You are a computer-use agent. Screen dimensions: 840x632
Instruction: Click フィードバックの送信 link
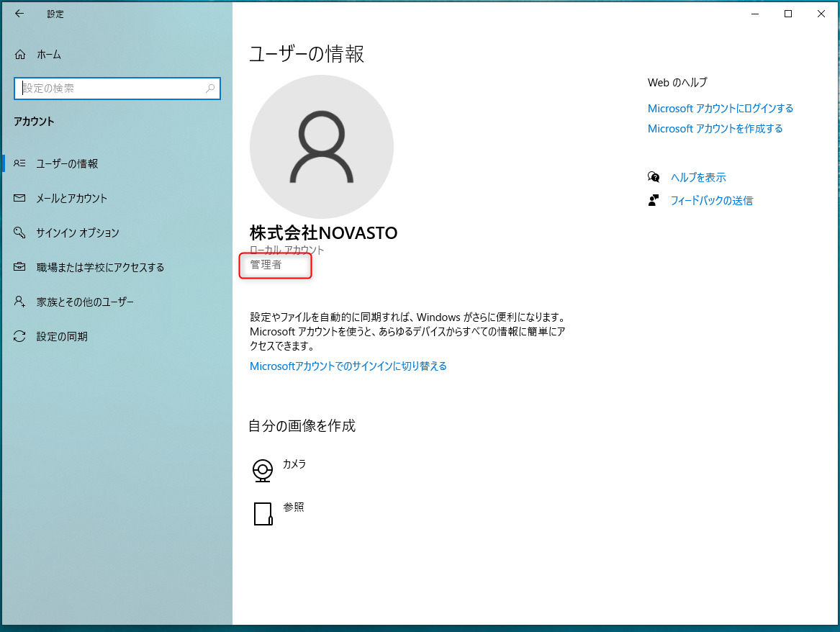(x=711, y=200)
